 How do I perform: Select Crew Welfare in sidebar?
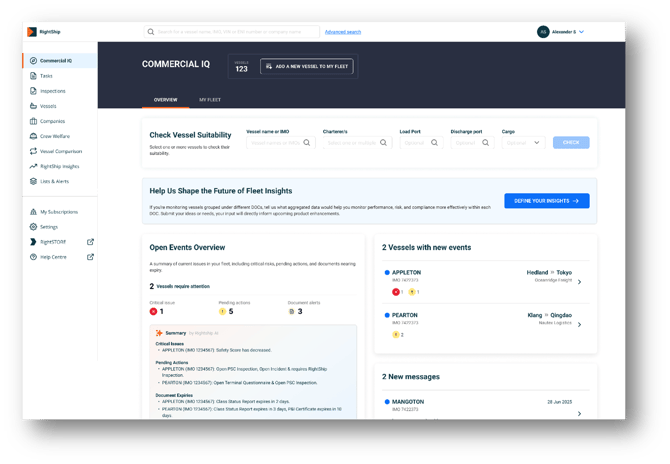54,136
